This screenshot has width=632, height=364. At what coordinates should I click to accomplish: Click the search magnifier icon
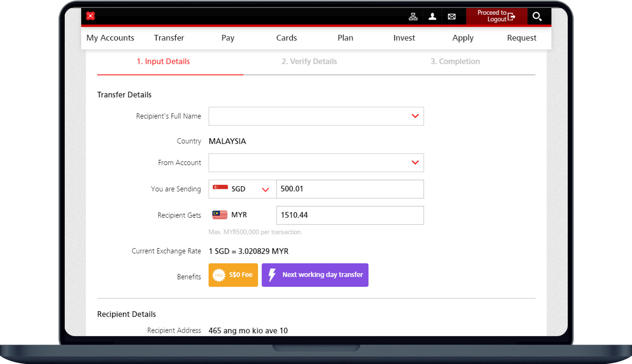[537, 17]
